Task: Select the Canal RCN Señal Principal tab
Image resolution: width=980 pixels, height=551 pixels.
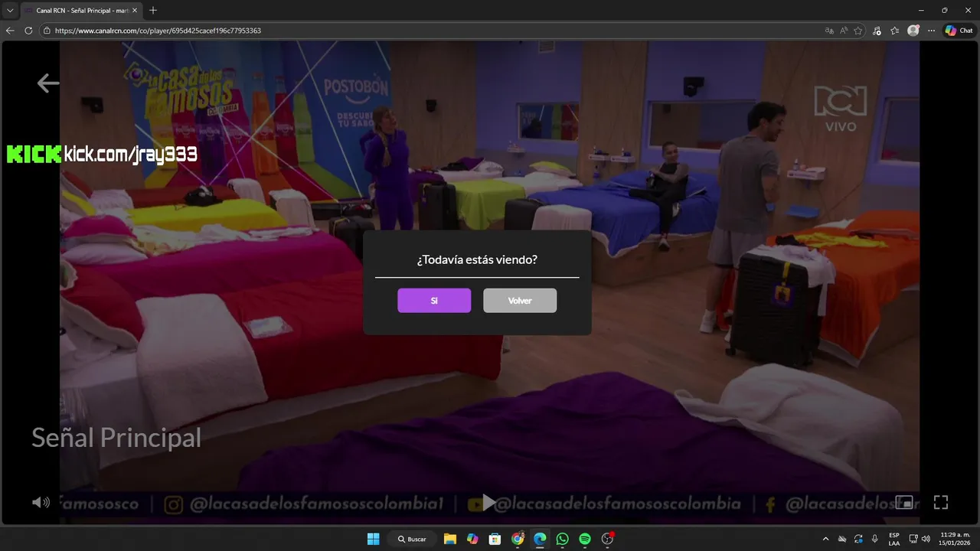Action: 80,11
